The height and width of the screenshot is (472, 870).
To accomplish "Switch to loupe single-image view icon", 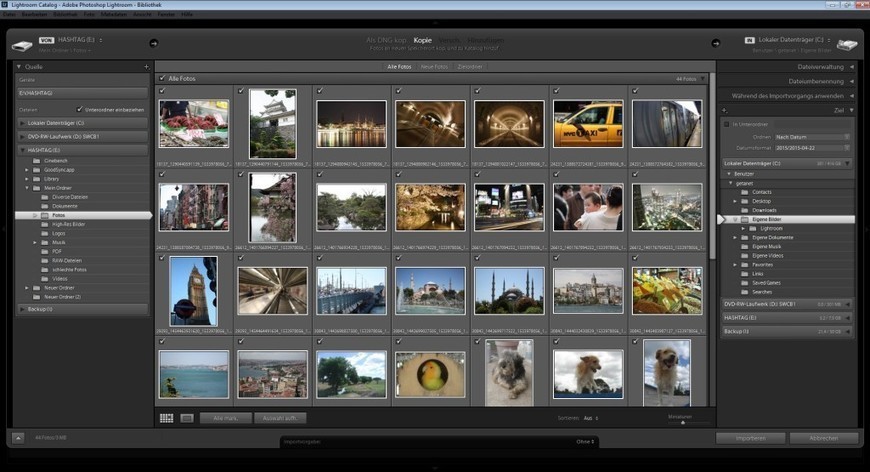I will point(186,418).
